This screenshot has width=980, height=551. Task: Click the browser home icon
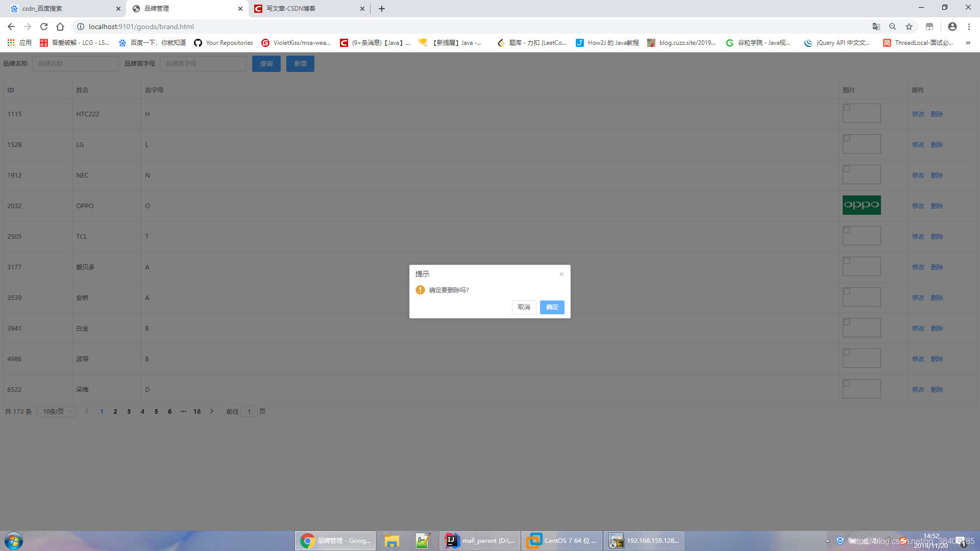pos(60,27)
